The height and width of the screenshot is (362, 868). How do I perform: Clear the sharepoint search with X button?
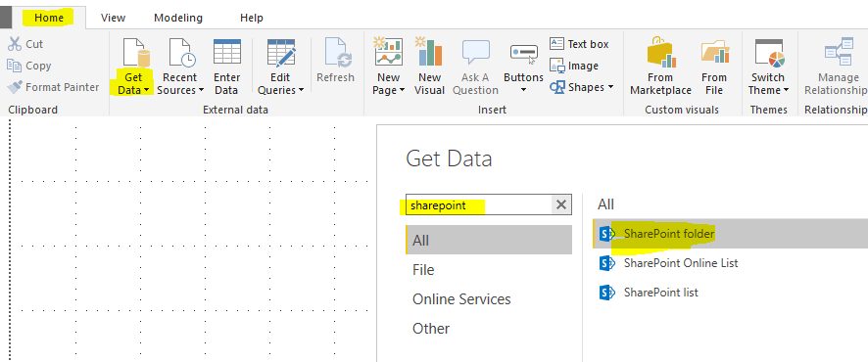point(561,205)
